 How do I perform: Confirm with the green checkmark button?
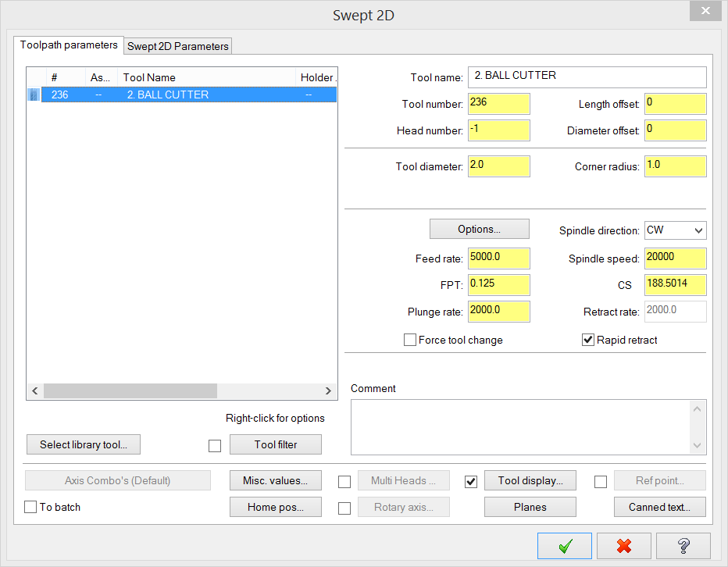564,546
